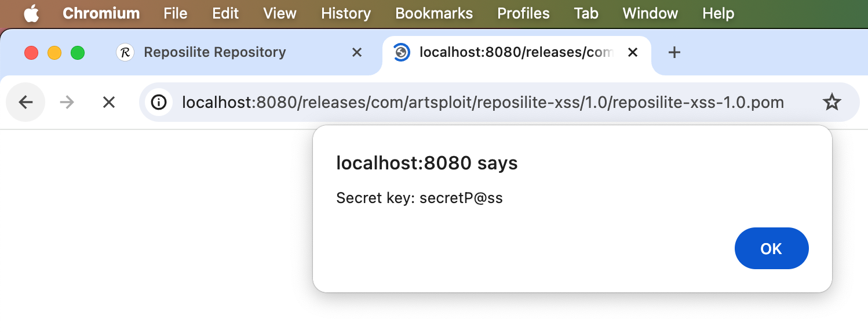Open the Window menu

coord(650,13)
